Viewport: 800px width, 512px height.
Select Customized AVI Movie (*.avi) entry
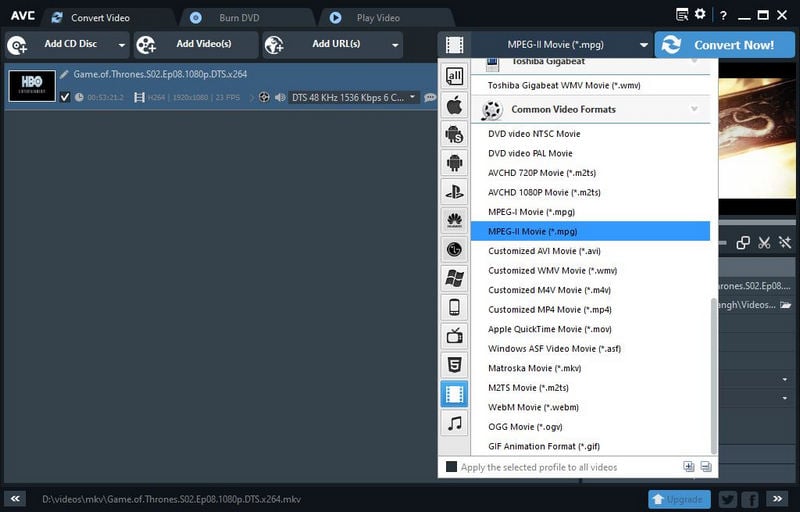click(590, 251)
